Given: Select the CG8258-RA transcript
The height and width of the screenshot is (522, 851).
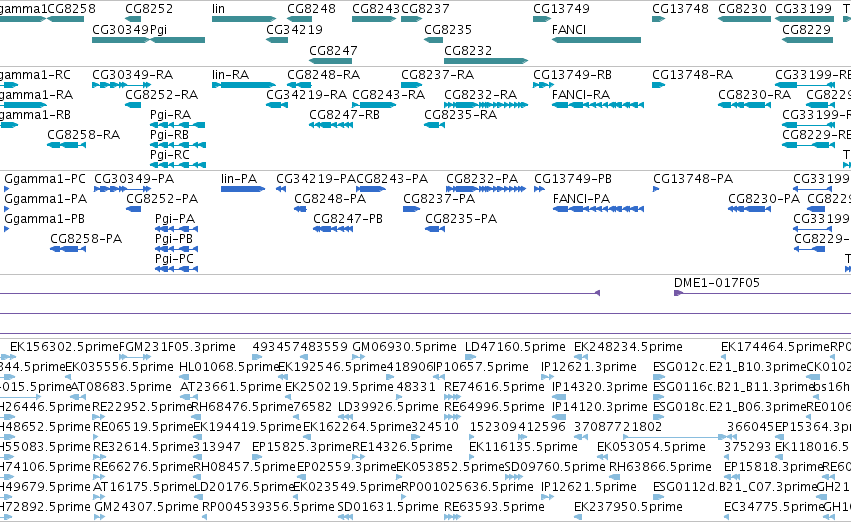Looking at the screenshot, I should (x=67, y=145).
